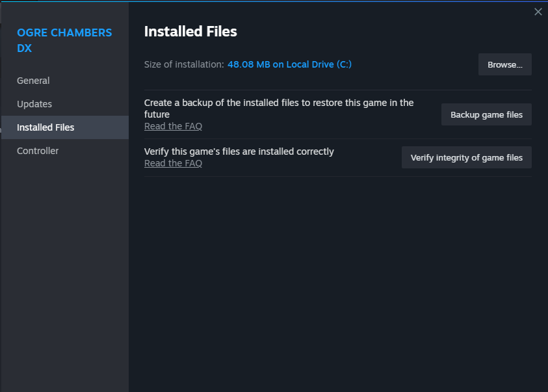Open the verify Read the FAQ link
548x392 pixels.
(x=173, y=163)
